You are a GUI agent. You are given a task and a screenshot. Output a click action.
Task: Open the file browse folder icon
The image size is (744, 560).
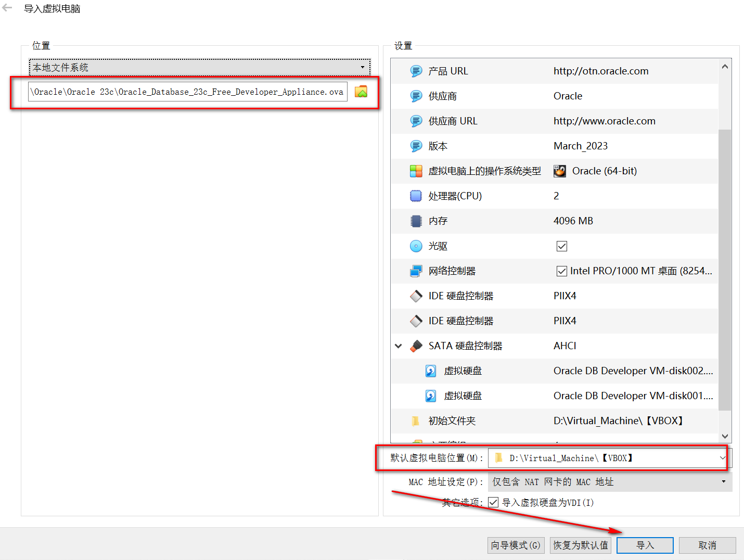361,92
